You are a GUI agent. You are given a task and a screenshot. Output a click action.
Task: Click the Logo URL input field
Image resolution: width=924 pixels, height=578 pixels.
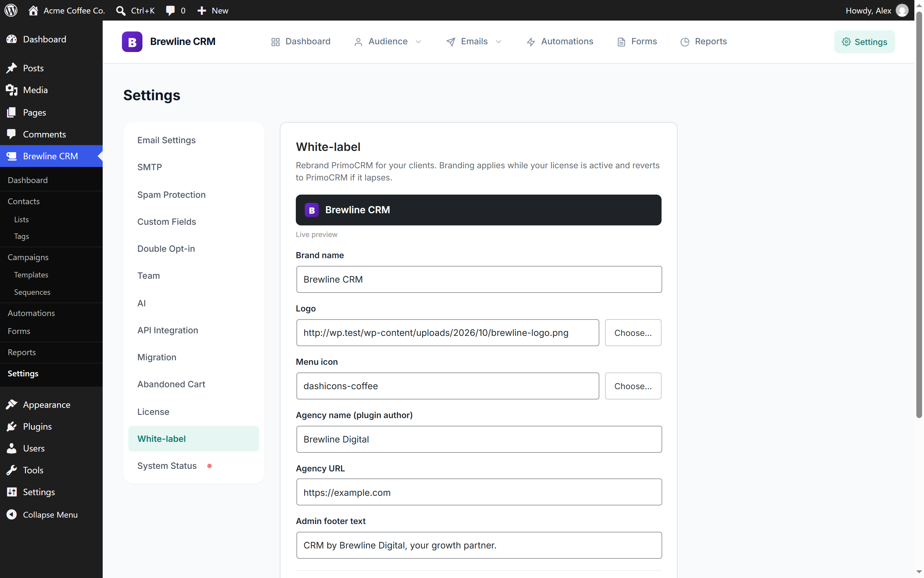[448, 333]
